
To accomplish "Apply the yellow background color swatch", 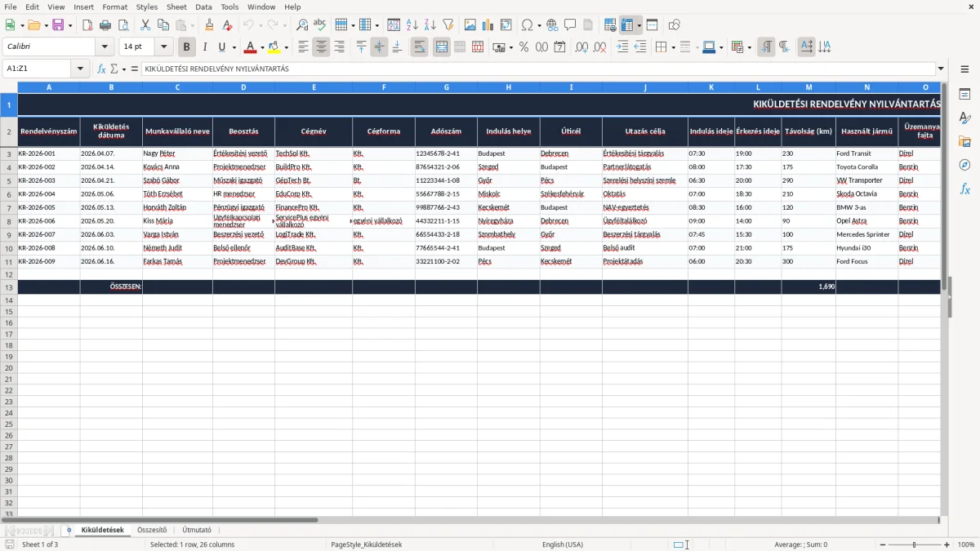I will pos(274,47).
